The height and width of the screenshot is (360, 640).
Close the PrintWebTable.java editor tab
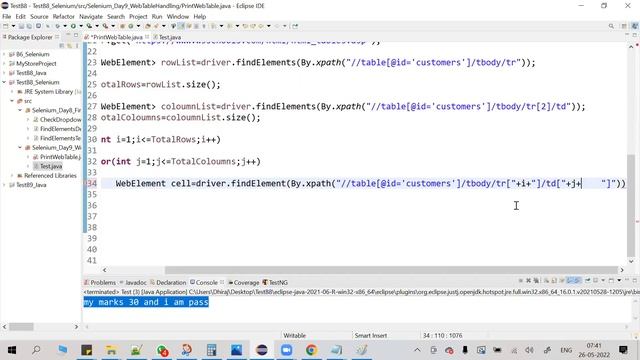coord(147,37)
